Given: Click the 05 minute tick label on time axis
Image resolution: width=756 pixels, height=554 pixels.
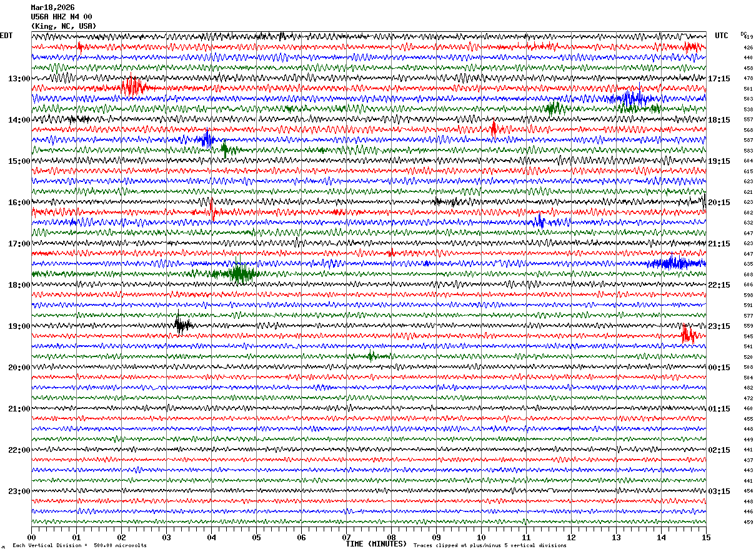Looking at the screenshot, I should click(256, 537).
